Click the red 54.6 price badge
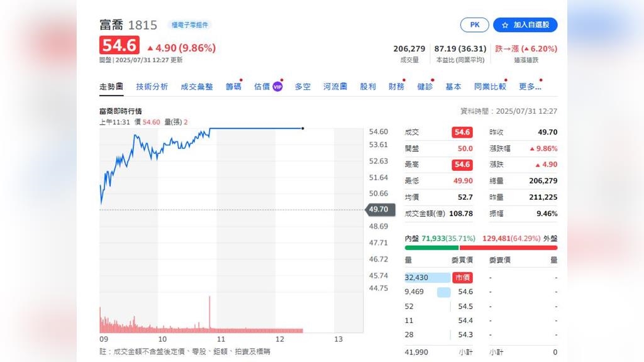 point(119,45)
